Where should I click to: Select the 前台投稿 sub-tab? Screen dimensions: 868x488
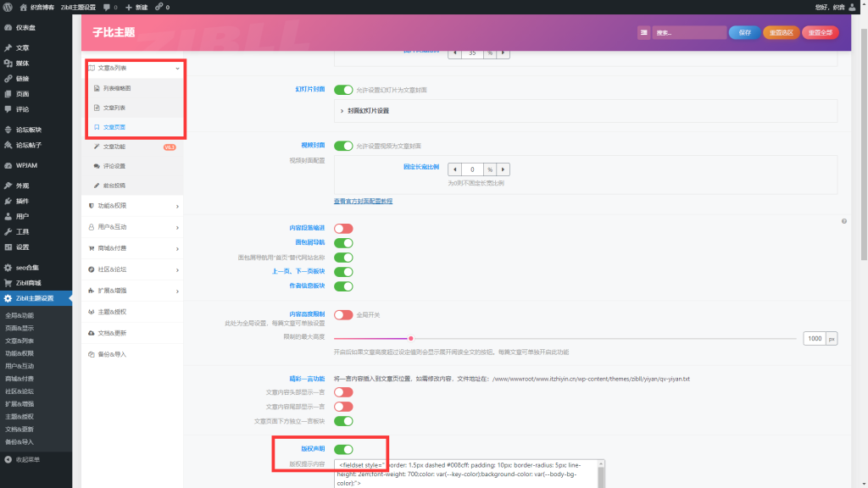coord(133,186)
